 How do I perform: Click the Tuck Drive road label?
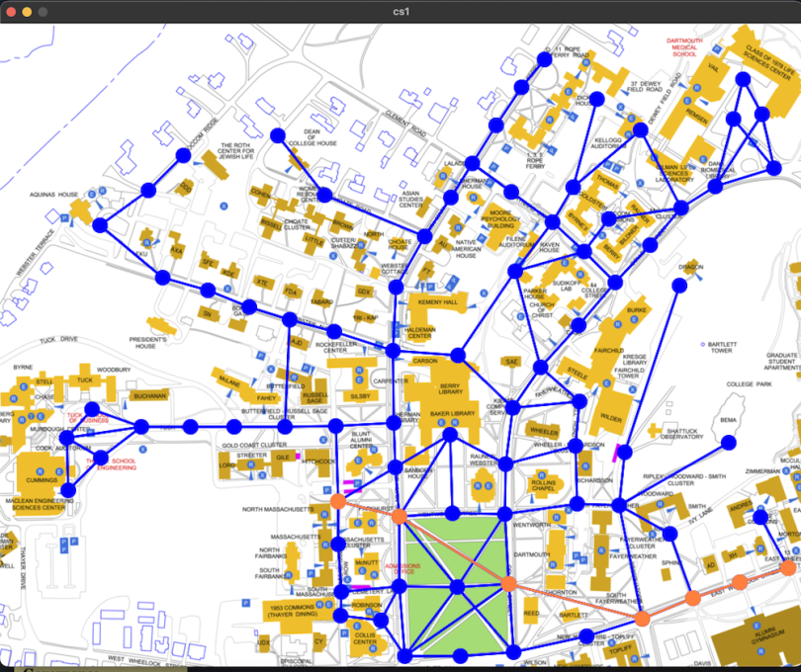tap(58, 340)
